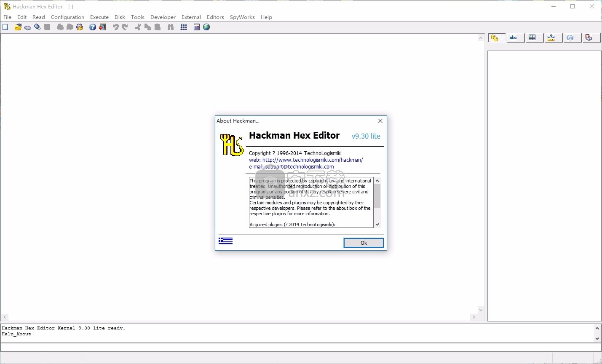Click the green globe web icon

pyautogui.click(x=206, y=27)
